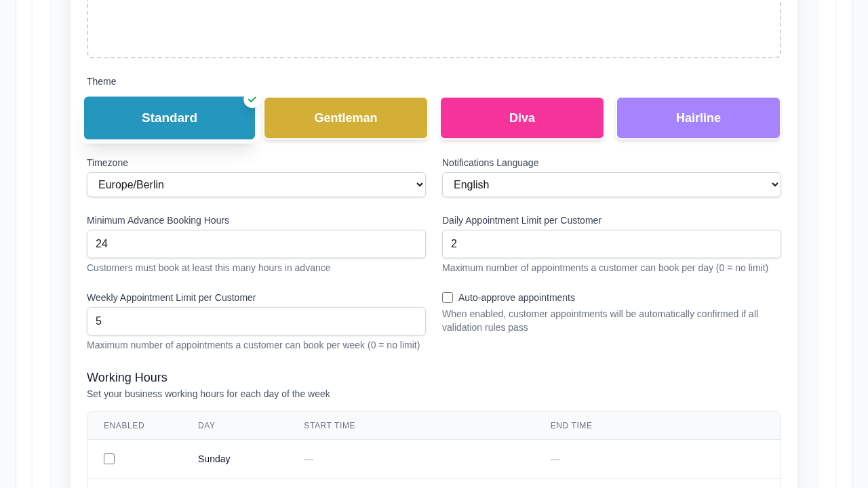Click the Enabled column header
The height and width of the screenshot is (488, 868).
coord(124,426)
